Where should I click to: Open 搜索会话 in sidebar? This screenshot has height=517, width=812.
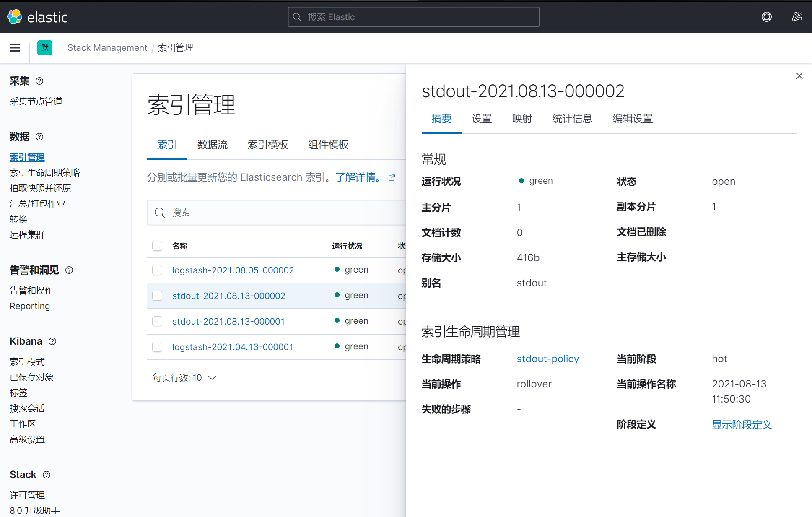click(x=27, y=408)
